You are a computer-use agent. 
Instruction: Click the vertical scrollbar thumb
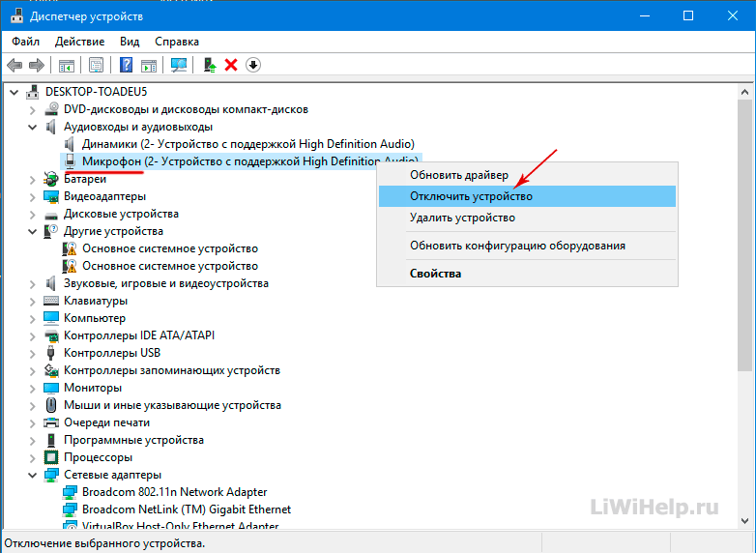744,235
